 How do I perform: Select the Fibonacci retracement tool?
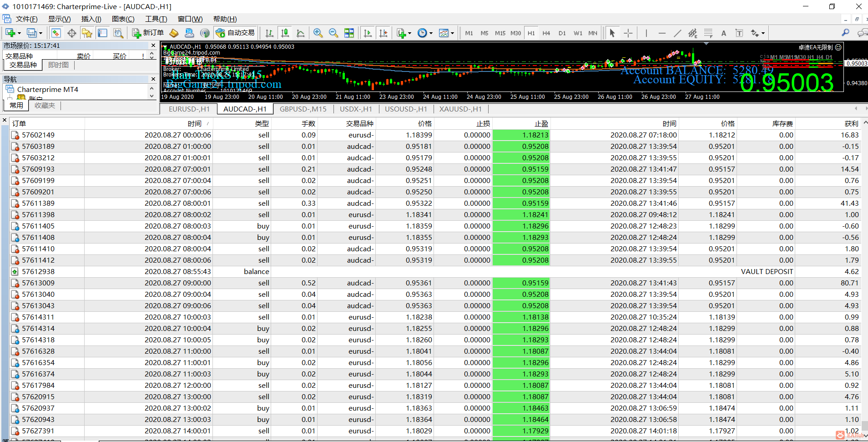[708, 33]
